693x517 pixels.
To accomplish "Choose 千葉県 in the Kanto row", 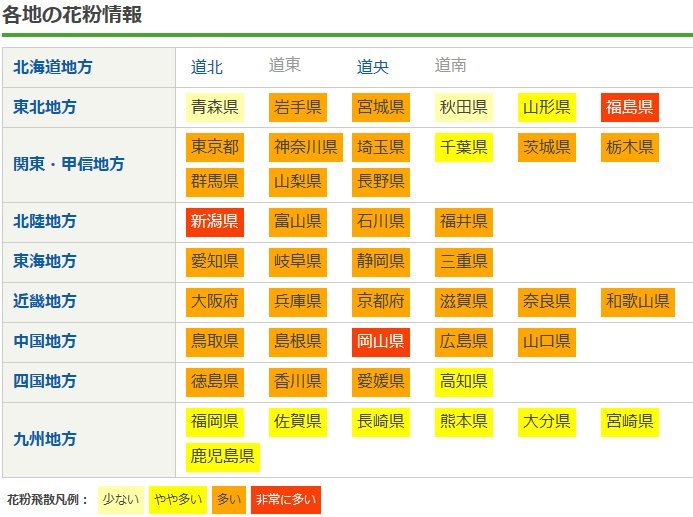I will click(x=463, y=148).
